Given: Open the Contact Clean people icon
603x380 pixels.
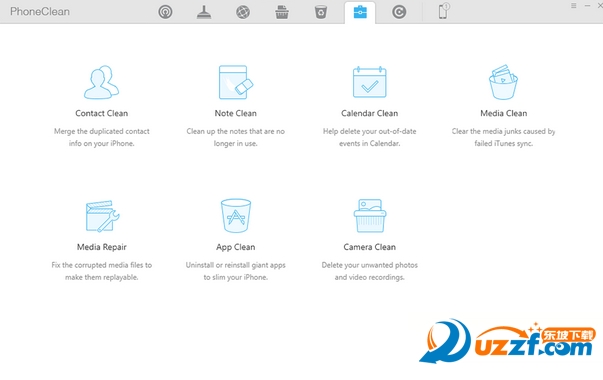Looking at the screenshot, I should click(102, 82).
